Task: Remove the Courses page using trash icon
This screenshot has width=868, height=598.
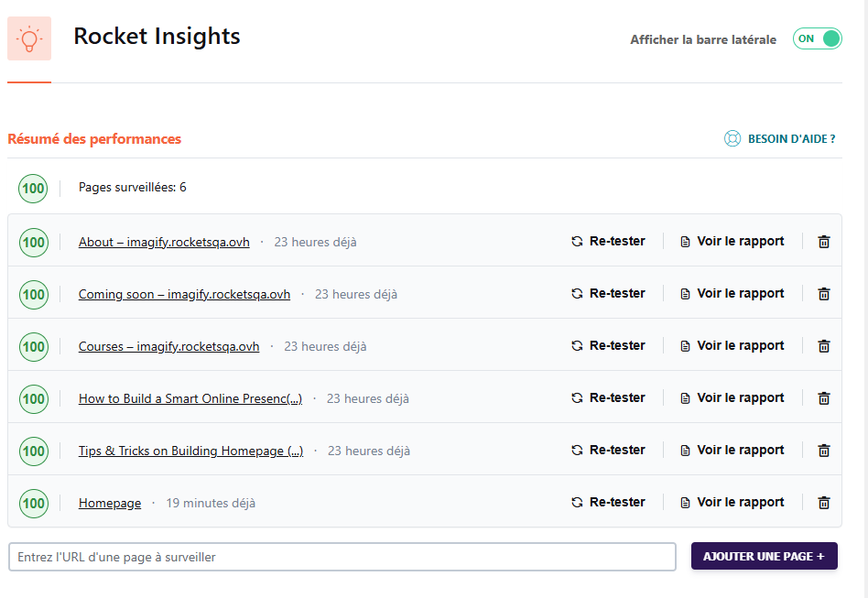Action: pyautogui.click(x=823, y=346)
